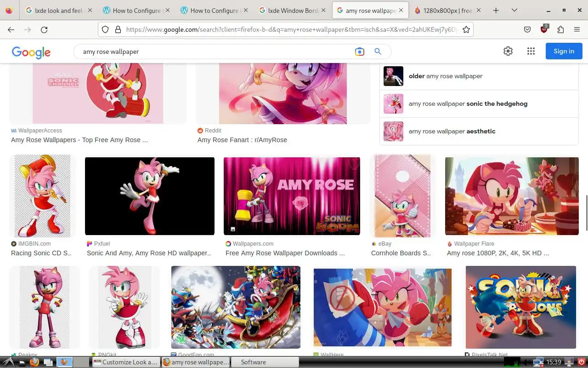
Task: Open the AMY ROSE Sonic Boom thumbnail
Action: click(x=292, y=196)
